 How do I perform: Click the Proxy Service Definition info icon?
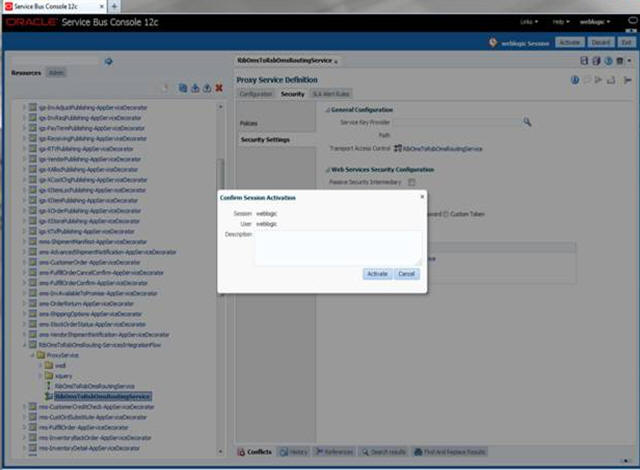pyautogui.click(x=575, y=80)
